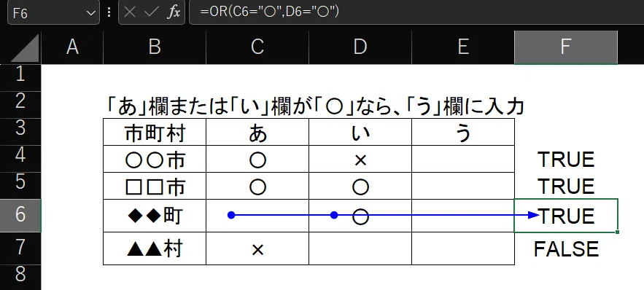The image size is (644, 290).
Task: Click the Enter checkmark formula icon
Action: (151, 12)
